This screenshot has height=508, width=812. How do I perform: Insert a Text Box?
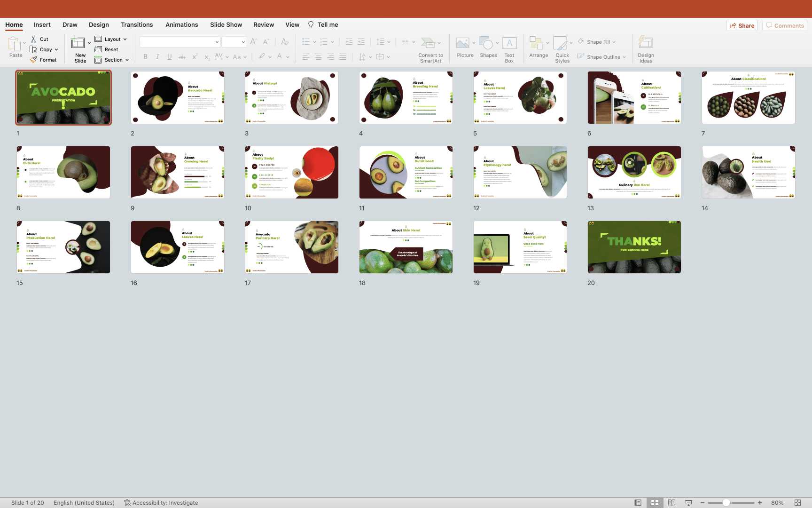pyautogui.click(x=509, y=43)
